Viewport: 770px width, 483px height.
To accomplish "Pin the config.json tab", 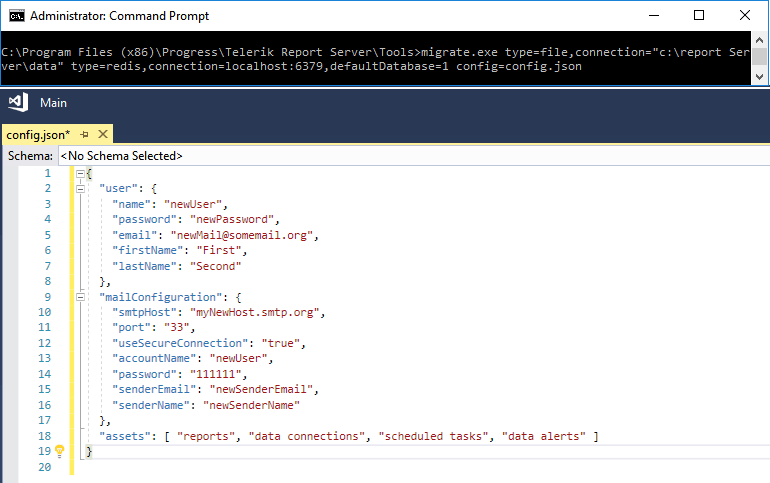I will coord(84,134).
